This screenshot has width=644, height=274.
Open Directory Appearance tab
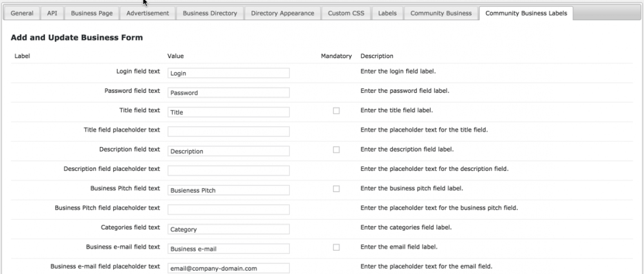tap(283, 13)
